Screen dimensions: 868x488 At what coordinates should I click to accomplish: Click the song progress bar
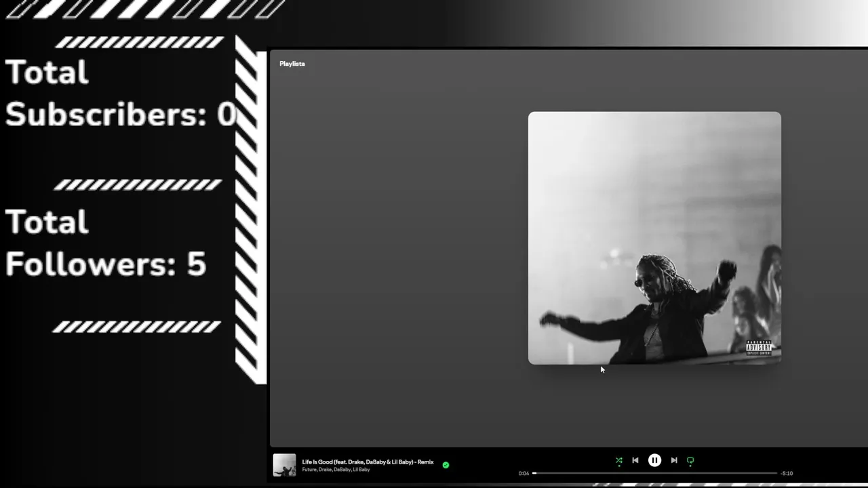click(x=654, y=473)
